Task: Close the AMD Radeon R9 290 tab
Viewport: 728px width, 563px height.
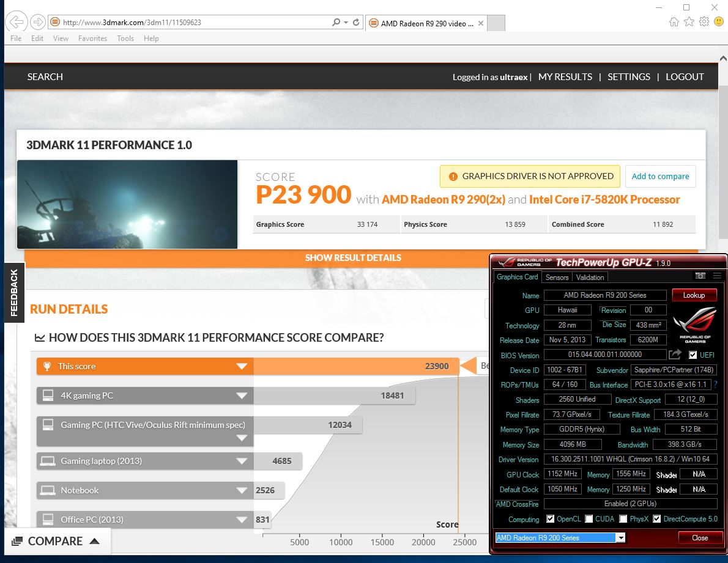Action: 480,23
